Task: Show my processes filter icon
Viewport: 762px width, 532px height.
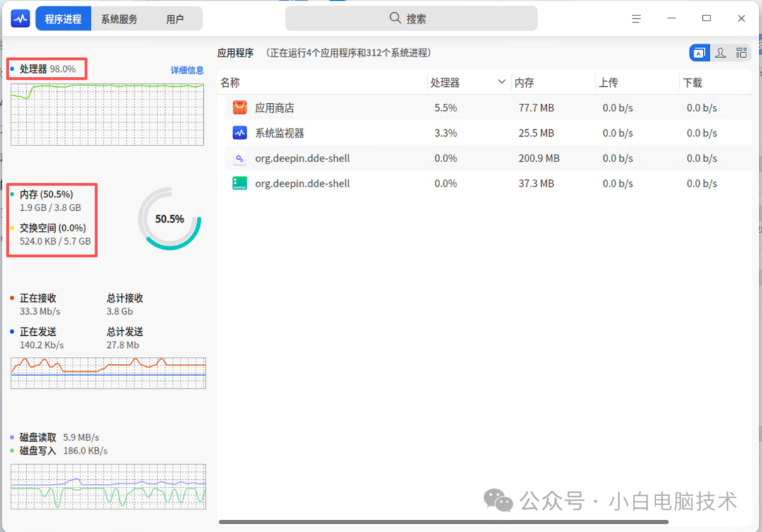Action: click(x=720, y=53)
